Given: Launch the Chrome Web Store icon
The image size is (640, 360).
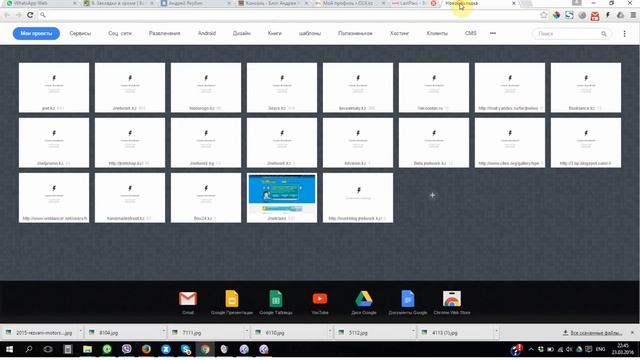Looking at the screenshot, I should tap(452, 299).
